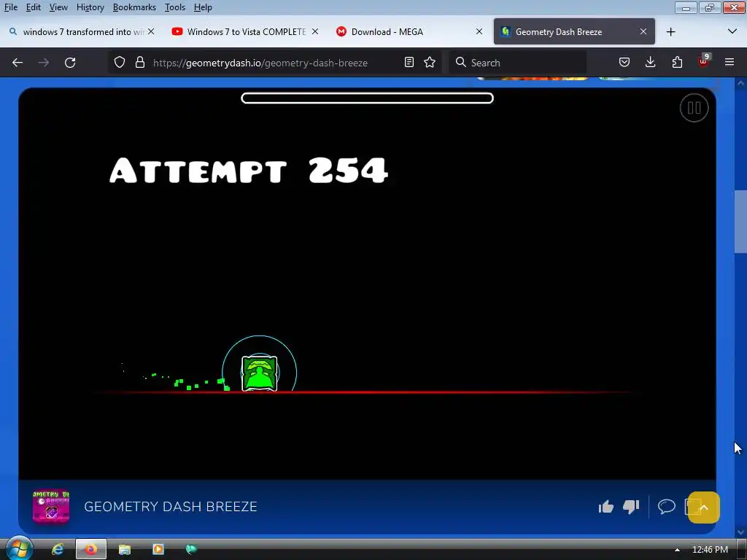Click the Firefox taskbar button
The width and height of the screenshot is (747, 560).
click(90, 550)
